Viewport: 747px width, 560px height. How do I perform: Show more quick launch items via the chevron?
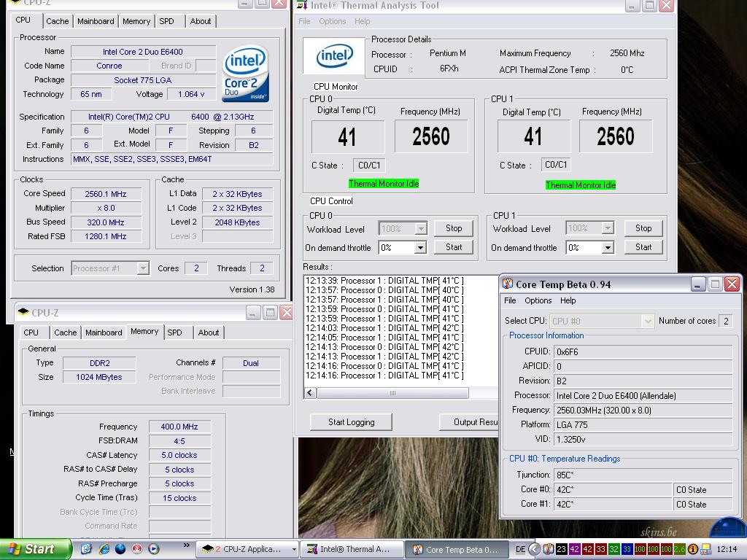186,545
